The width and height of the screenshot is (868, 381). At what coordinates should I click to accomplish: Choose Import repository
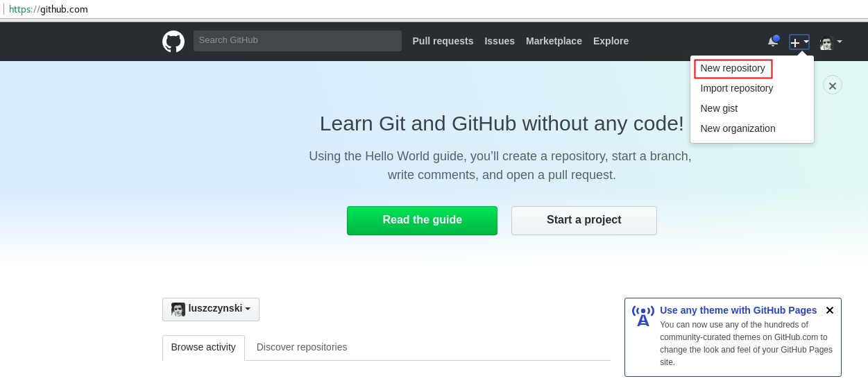(x=736, y=88)
